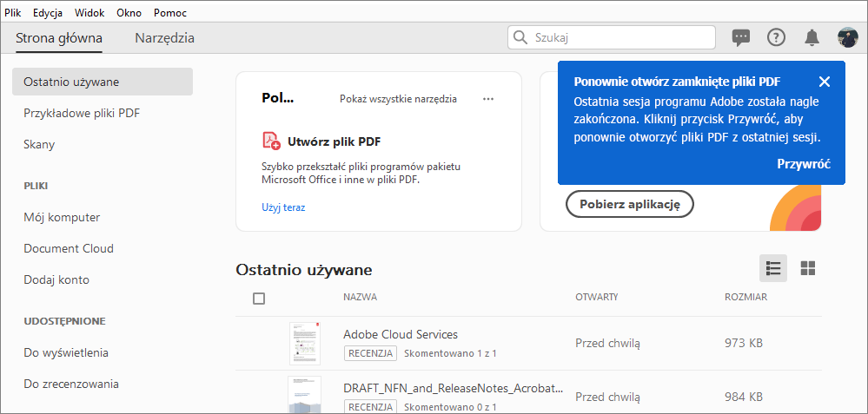Open the Pomoc menu
Viewport: 868px width, 414px height.
point(170,13)
